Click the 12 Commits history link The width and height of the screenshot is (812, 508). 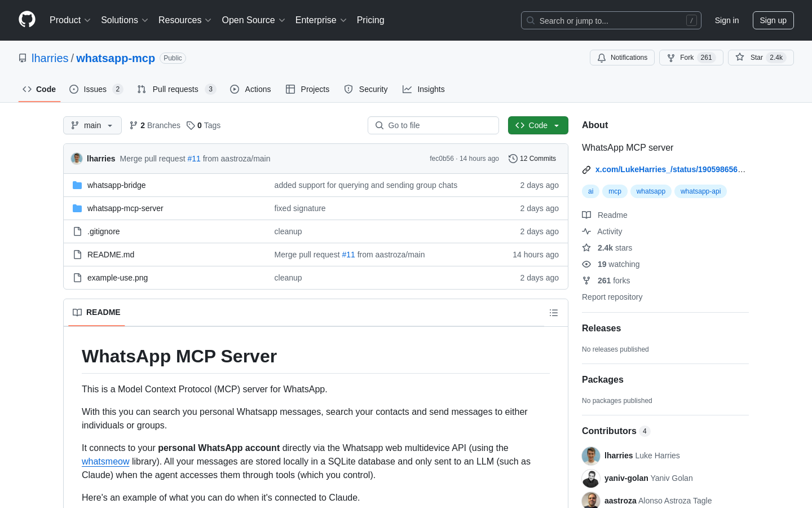pos(532,159)
